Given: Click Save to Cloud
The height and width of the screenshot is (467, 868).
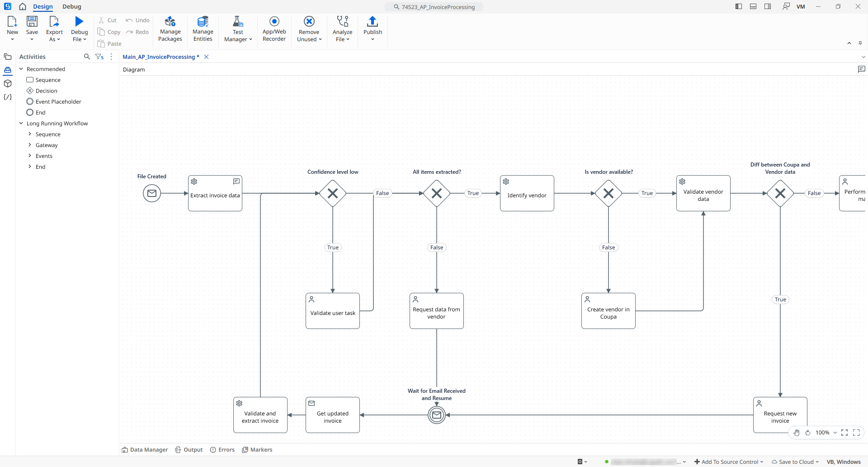Looking at the screenshot, I should tap(794, 462).
